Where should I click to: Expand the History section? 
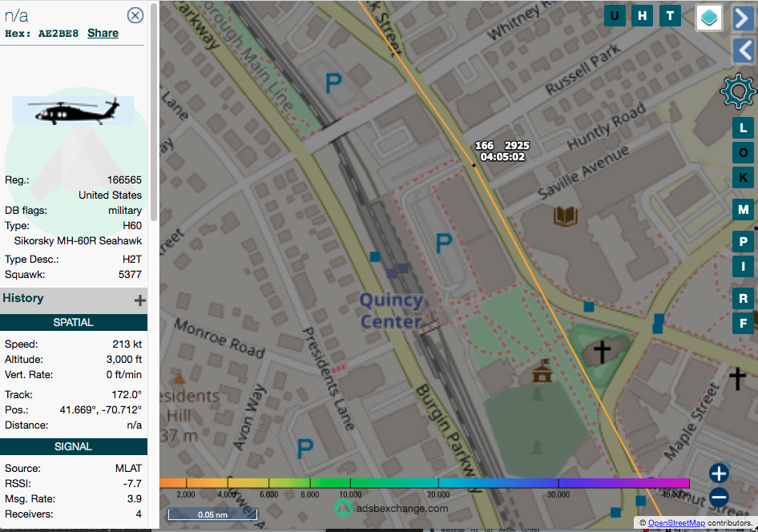pyautogui.click(x=139, y=300)
